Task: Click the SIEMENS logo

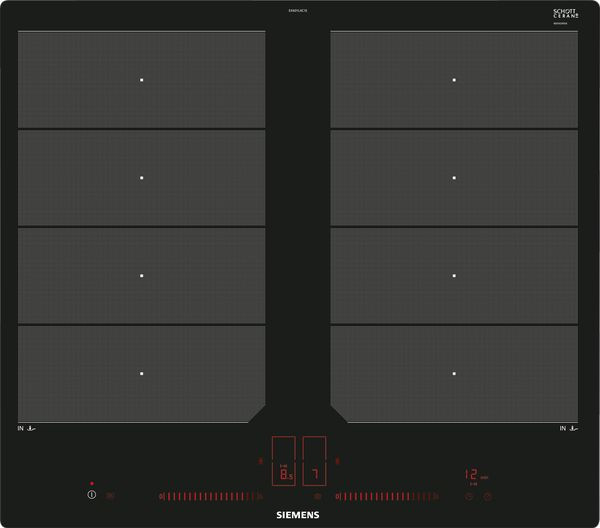Action: (299, 515)
